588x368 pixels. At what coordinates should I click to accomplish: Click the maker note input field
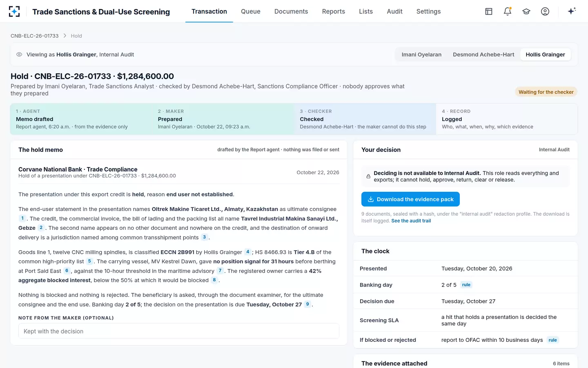tap(179, 331)
